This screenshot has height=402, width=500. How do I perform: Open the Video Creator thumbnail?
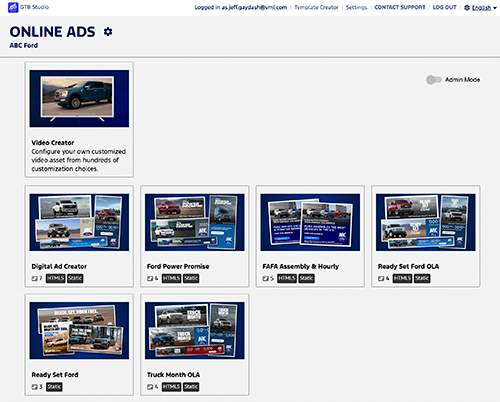coord(79,98)
